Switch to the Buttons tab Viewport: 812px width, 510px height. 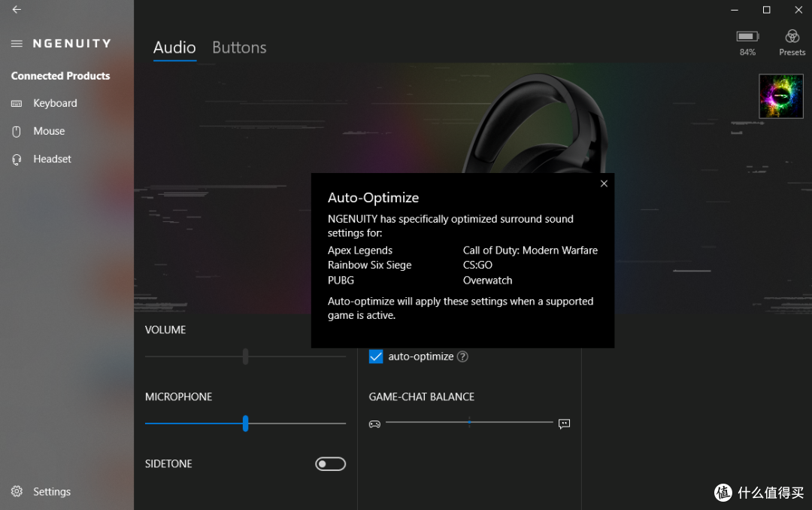tap(239, 47)
